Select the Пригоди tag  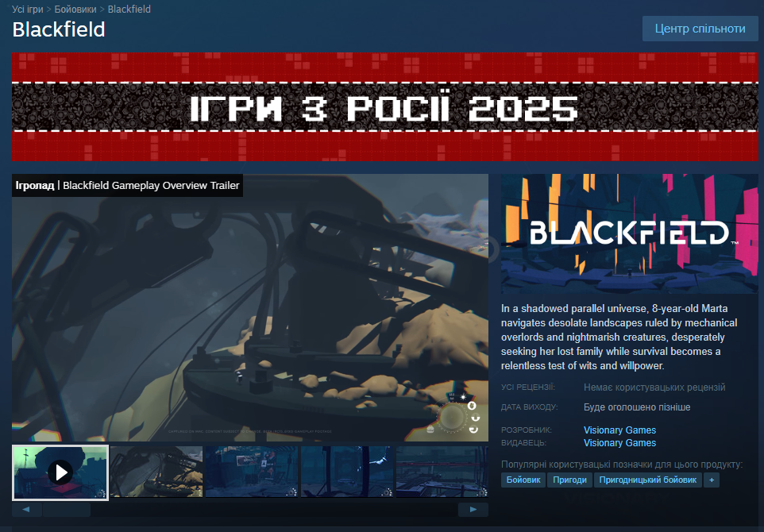569,480
